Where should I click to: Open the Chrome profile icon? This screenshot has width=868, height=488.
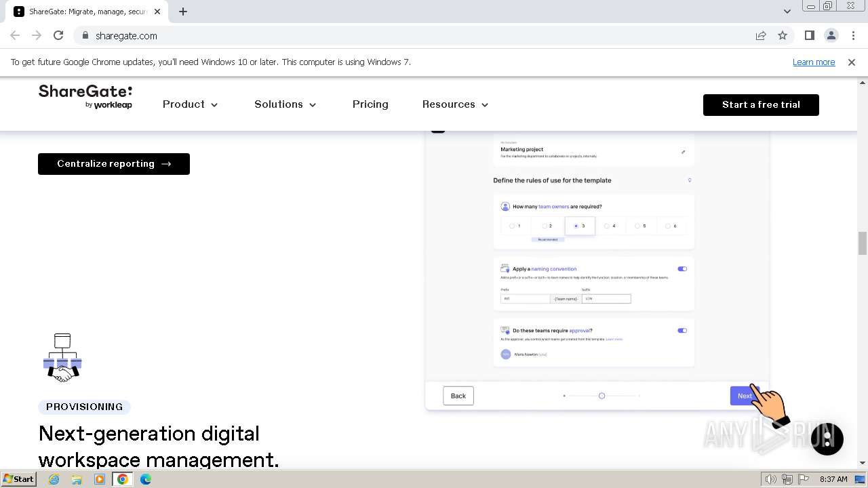[831, 35]
